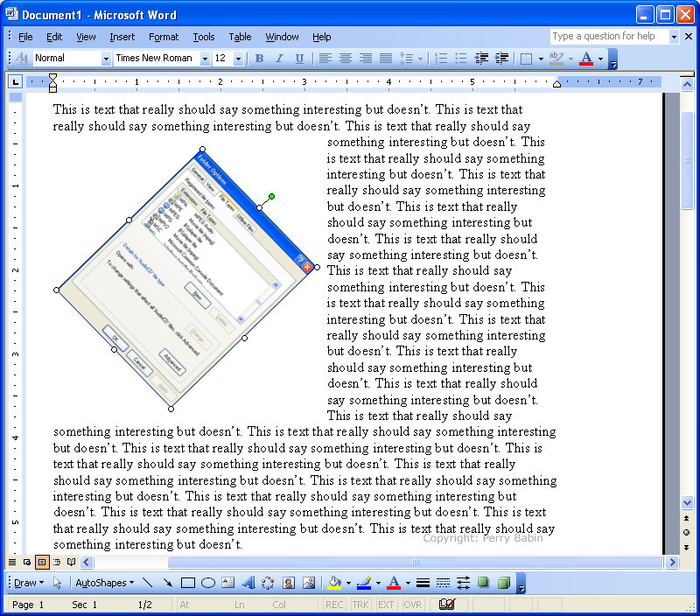
Task: Switch to Print Layout view
Action: (42, 562)
